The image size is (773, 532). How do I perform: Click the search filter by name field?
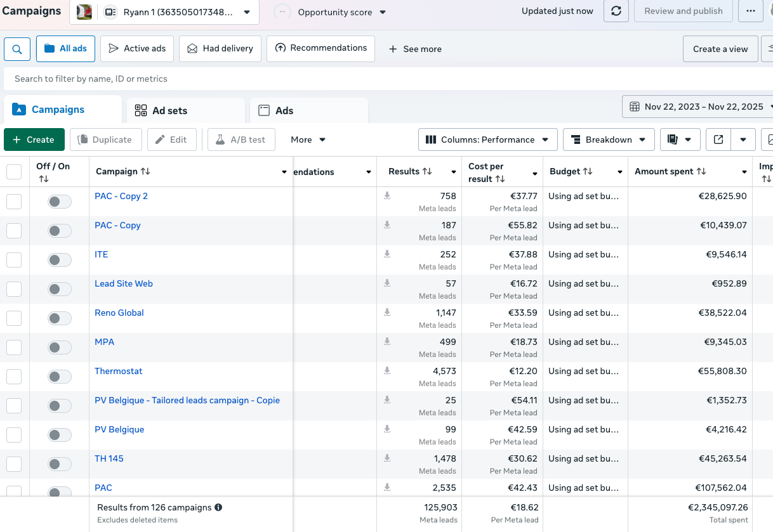(x=387, y=79)
